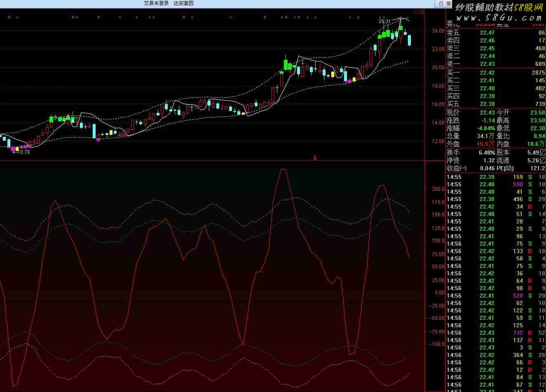
Task: Click the 24.00 label on the price axis
Action: [x=438, y=31]
